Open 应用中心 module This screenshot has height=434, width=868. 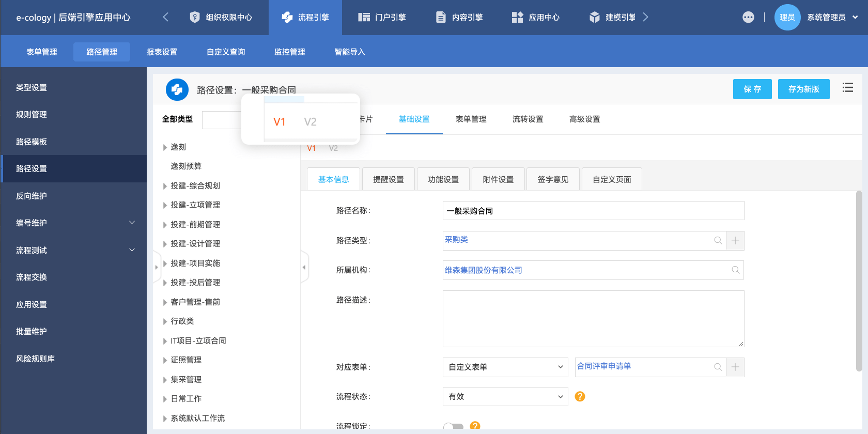click(x=536, y=17)
